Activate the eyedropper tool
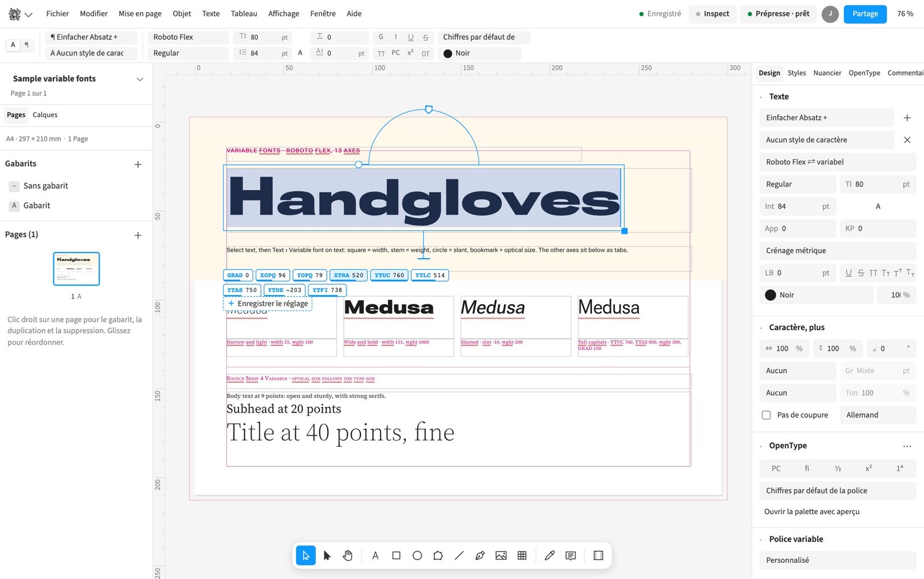The height and width of the screenshot is (579, 924). [550, 555]
